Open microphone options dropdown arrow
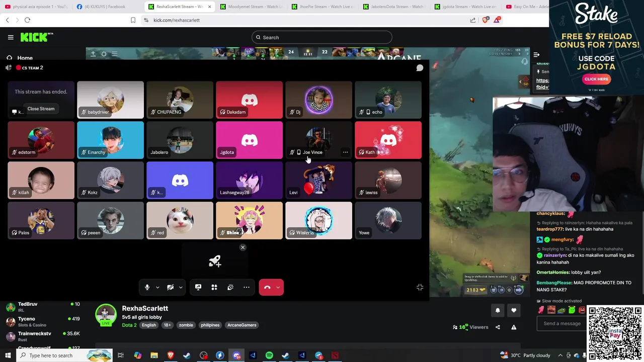 157,288
